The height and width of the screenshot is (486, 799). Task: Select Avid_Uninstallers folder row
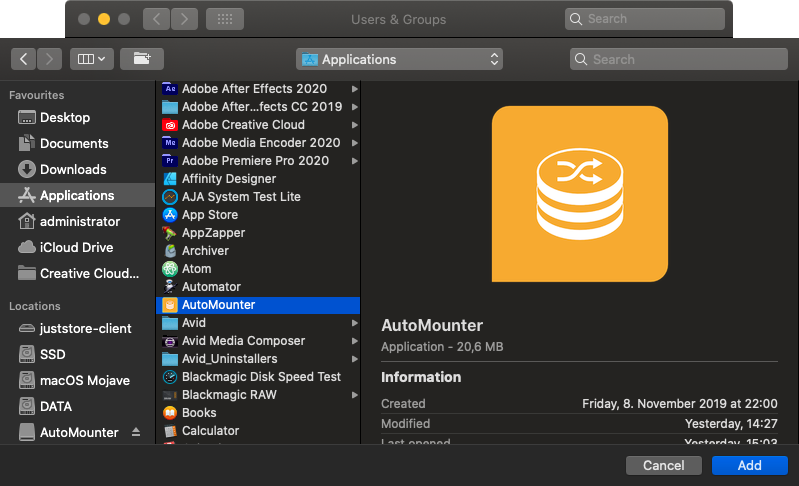[x=258, y=359]
